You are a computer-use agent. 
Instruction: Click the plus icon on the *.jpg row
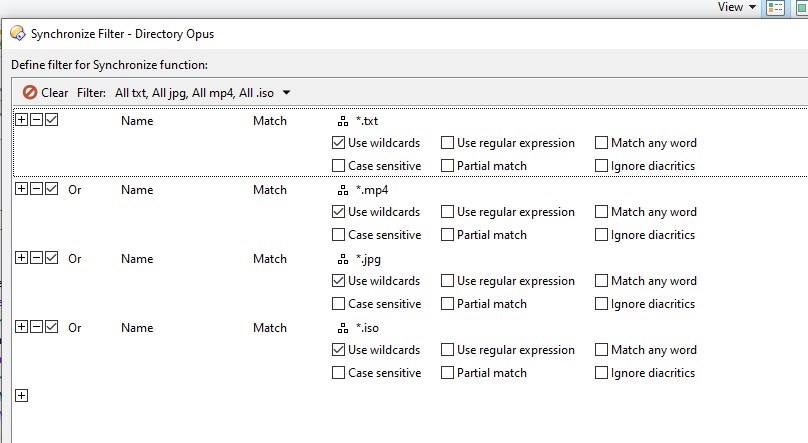22,258
